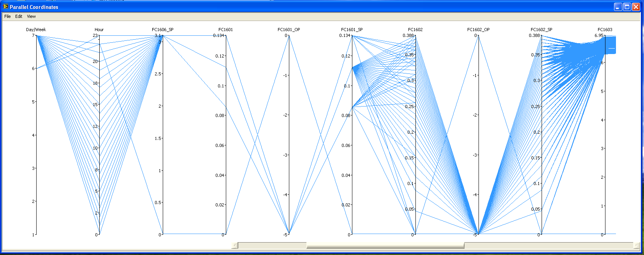Click tick 0.25 on FC1602 axis

point(409,107)
